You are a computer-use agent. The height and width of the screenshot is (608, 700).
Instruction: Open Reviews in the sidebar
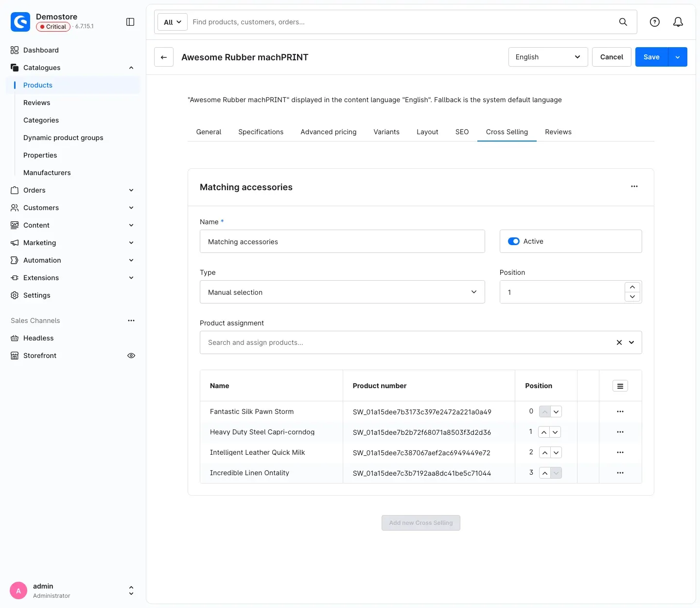click(37, 103)
